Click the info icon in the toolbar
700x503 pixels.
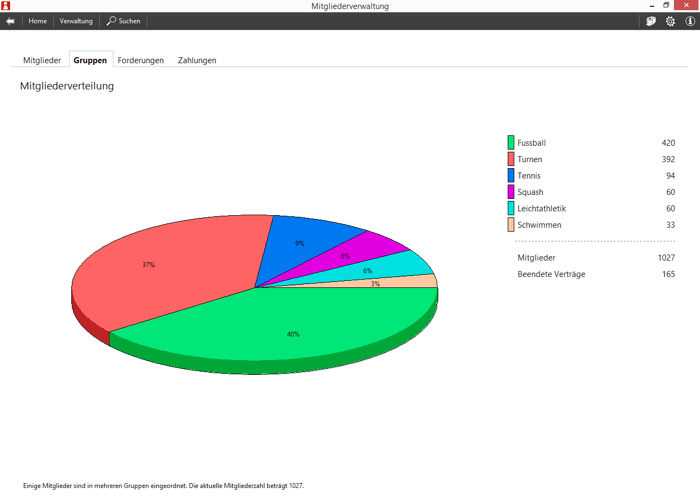(x=689, y=21)
